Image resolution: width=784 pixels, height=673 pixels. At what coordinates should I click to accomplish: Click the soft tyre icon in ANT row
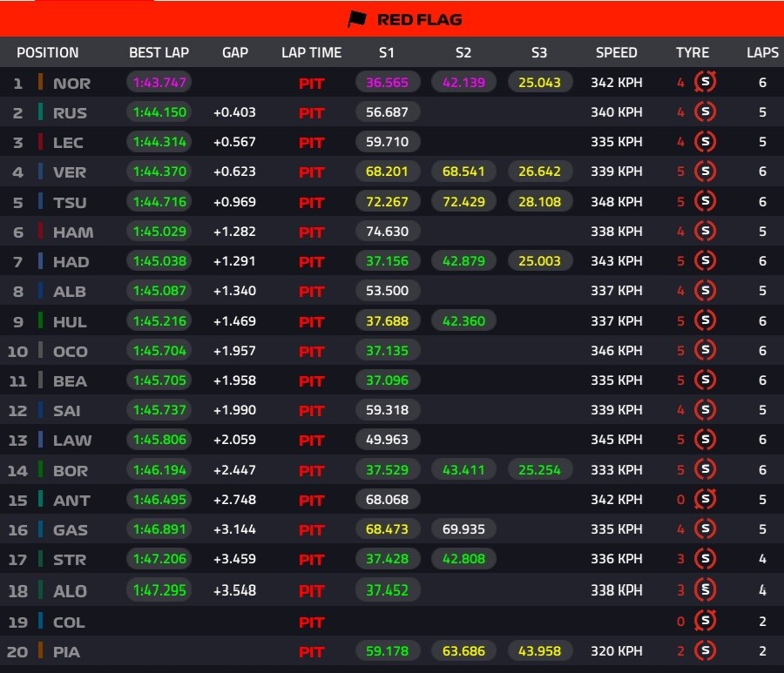pyautogui.click(x=705, y=499)
